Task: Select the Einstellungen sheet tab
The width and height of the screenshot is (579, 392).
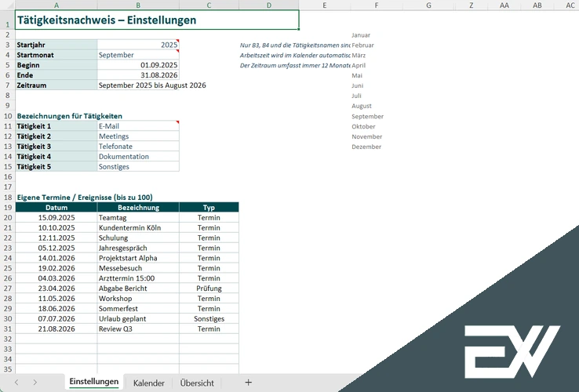Action: [x=94, y=382]
